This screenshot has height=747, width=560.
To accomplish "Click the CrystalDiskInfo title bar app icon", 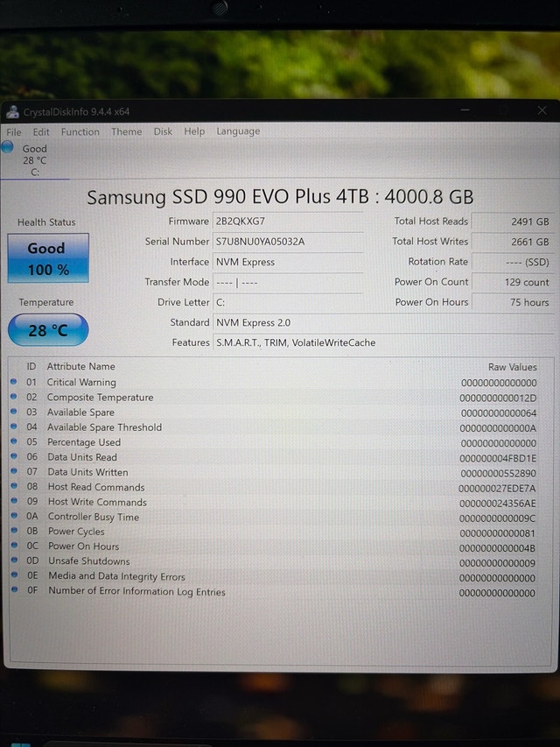I will click(12, 112).
